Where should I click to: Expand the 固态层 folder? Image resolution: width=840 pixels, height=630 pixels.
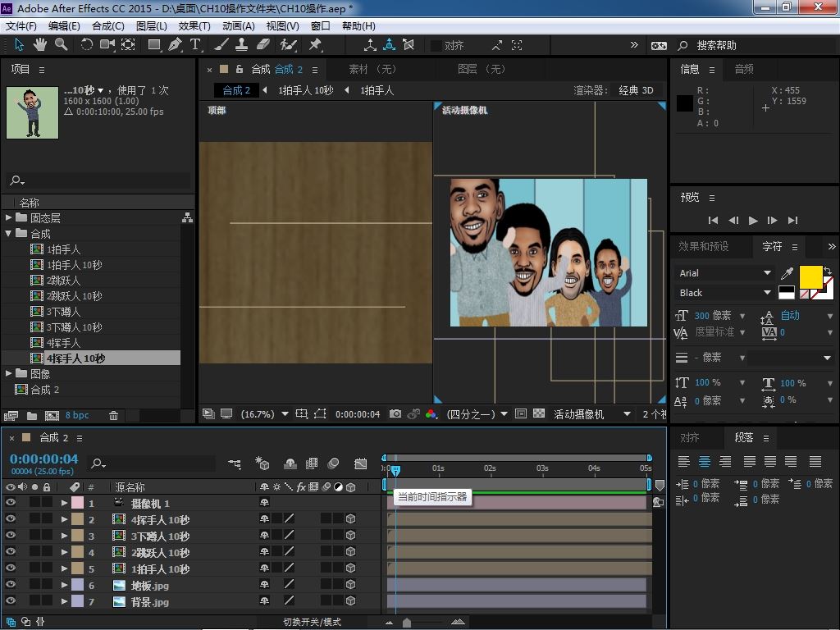[x=8, y=217]
